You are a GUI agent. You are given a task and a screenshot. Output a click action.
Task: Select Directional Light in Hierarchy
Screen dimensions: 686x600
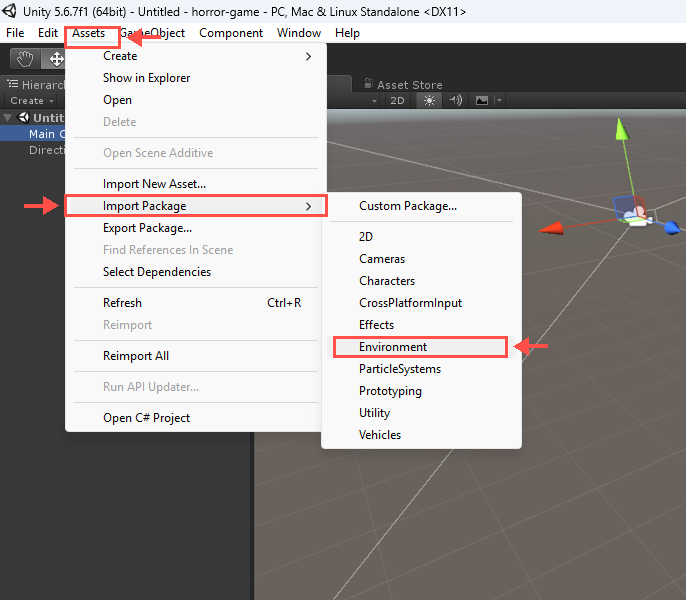tap(33, 150)
